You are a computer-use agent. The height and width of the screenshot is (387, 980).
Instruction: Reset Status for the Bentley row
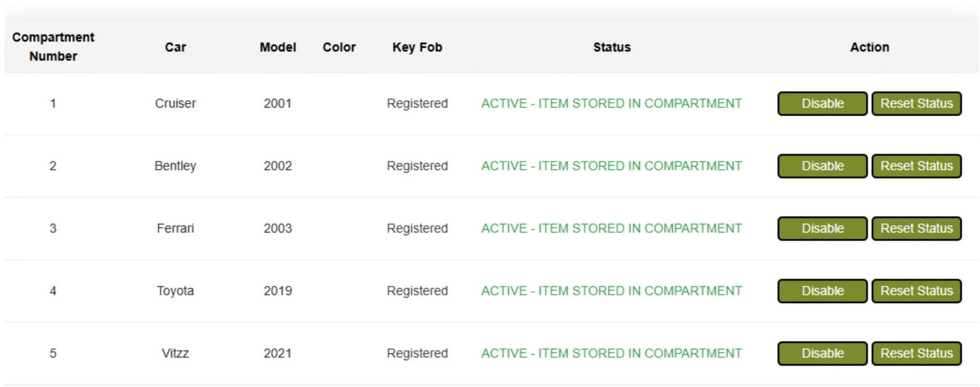pyautogui.click(x=916, y=166)
